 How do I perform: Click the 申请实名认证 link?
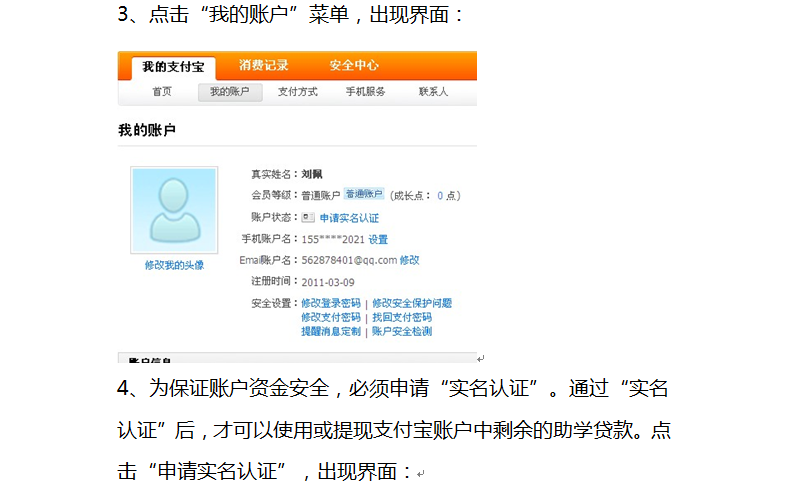tap(349, 218)
